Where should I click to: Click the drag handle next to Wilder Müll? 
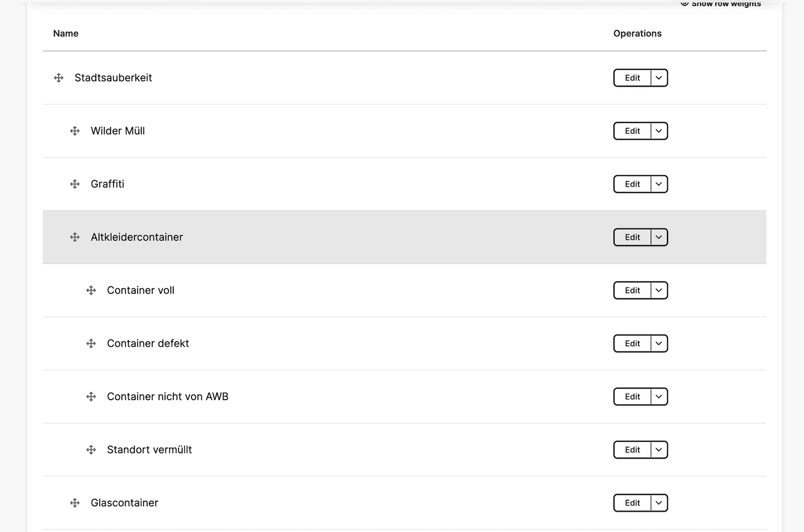[75, 131]
